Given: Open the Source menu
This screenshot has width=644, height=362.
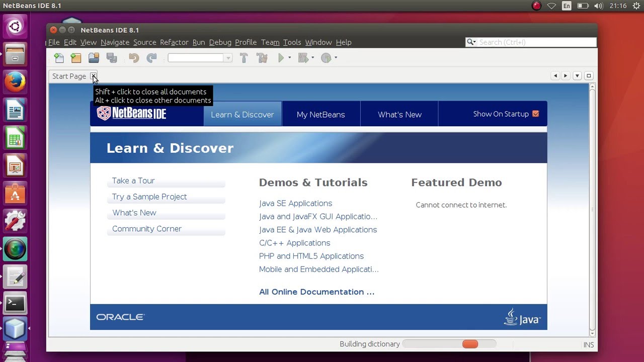Looking at the screenshot, I should (x=144, y=42).
